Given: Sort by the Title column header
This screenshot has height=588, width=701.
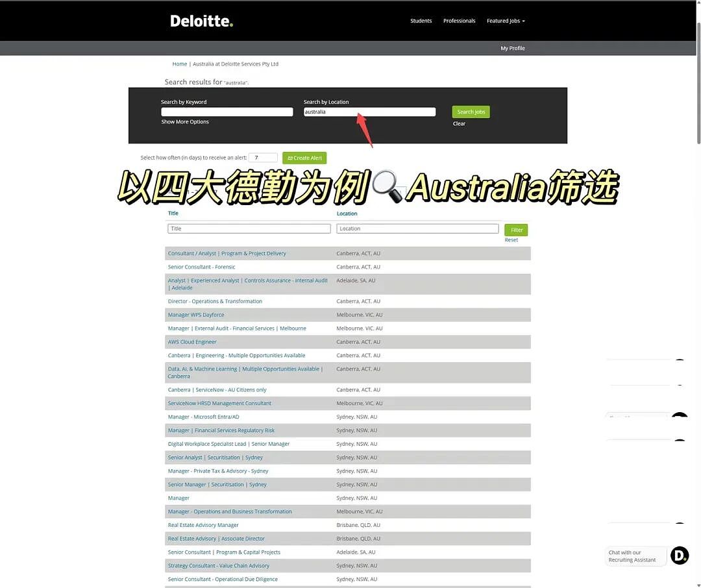Looking at the screenshot, I should click(173, 214).
